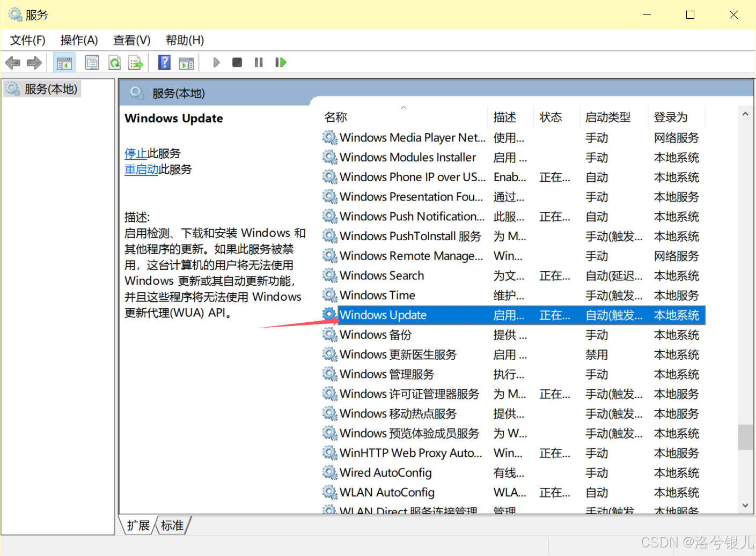Click the 停止 link to stop service
The height and width of the screenshot is (556, 756).
coord(136,154)
